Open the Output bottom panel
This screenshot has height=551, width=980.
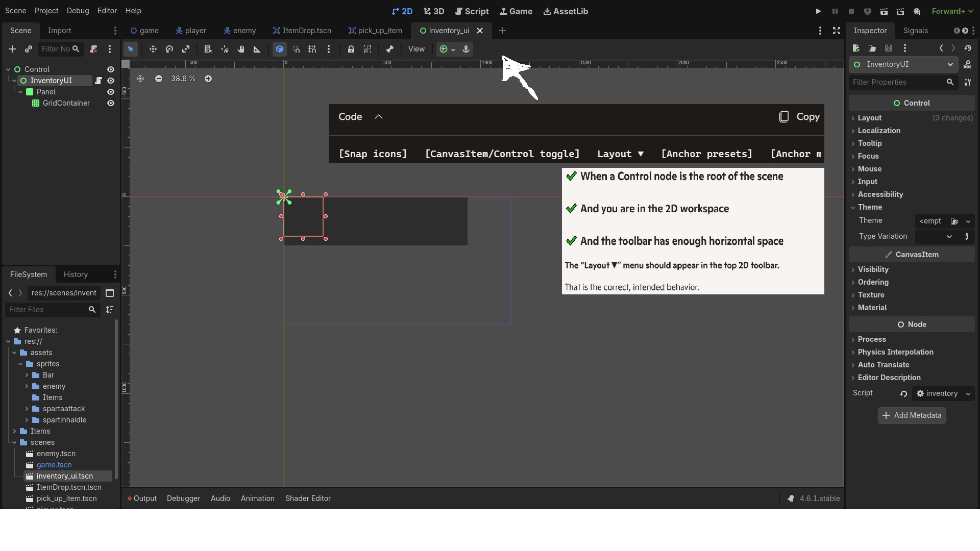click(144, 498)
